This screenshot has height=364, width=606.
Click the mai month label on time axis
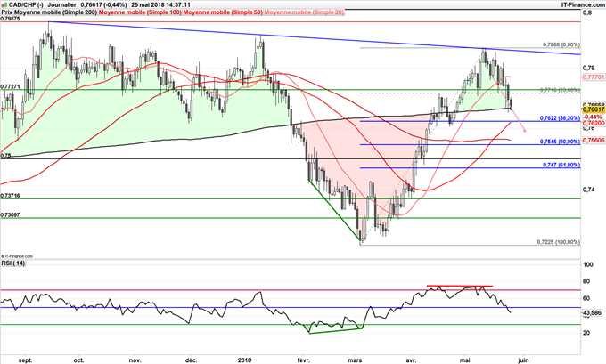click(464, 360)
